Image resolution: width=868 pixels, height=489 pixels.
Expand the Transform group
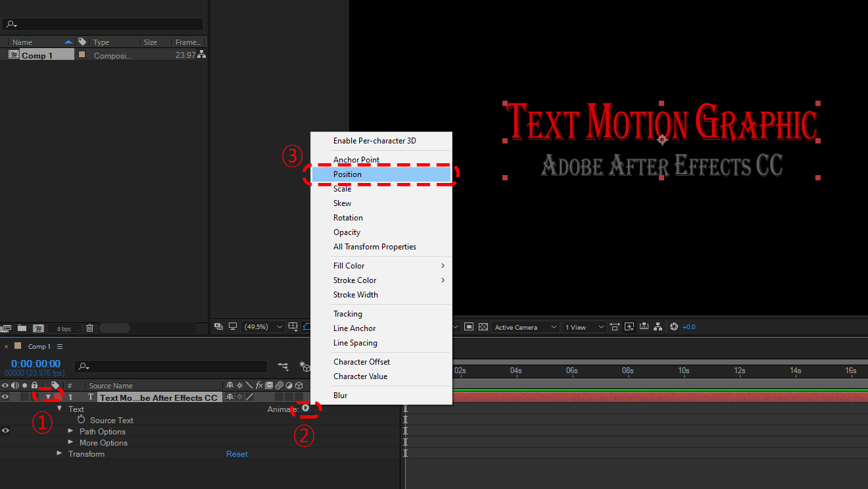59,453
